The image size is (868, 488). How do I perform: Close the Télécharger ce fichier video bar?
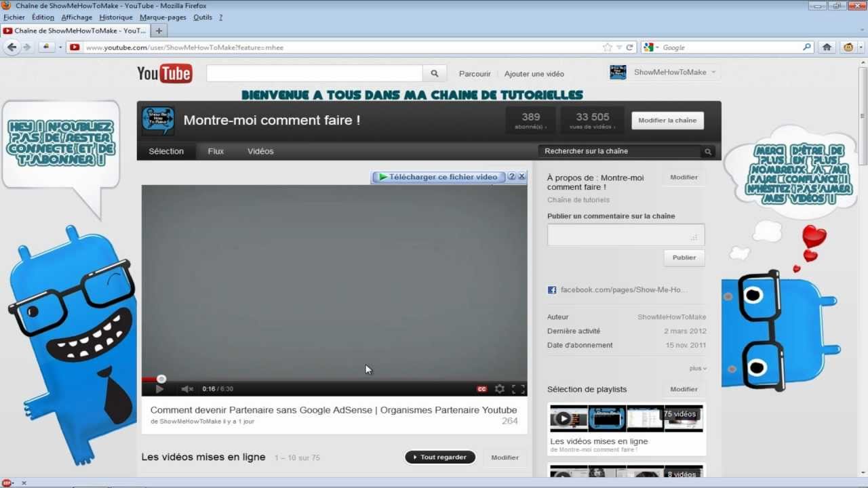pos(521,177)
